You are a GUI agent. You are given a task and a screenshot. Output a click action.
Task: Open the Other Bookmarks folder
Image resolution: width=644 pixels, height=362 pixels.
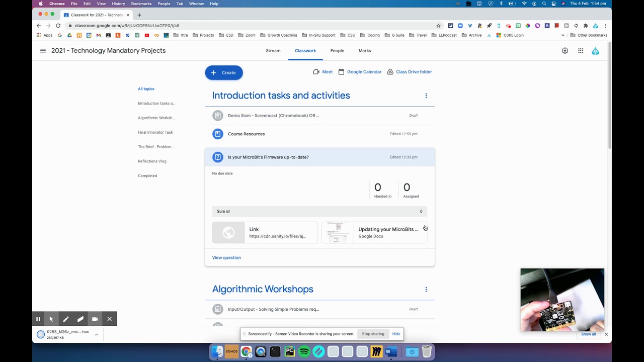[589, 35]
